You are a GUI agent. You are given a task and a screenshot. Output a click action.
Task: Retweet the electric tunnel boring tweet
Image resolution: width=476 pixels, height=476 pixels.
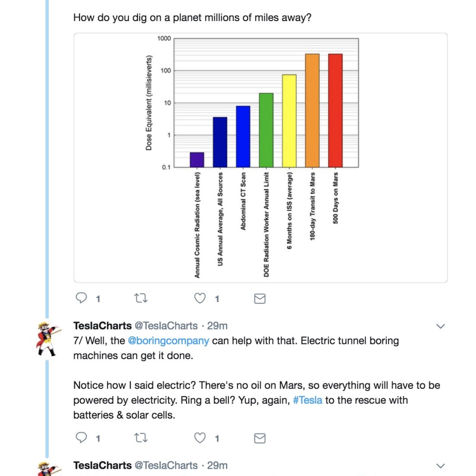[x=141, y=438]
